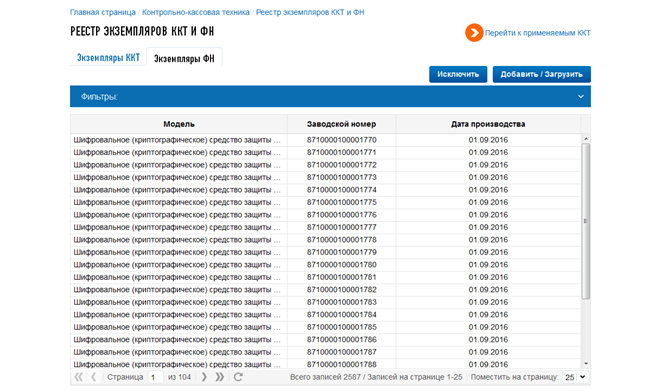This screenshot has width=661, height=391.
Task: Sort by the Дата производства column header
Action: click(488, 124)
